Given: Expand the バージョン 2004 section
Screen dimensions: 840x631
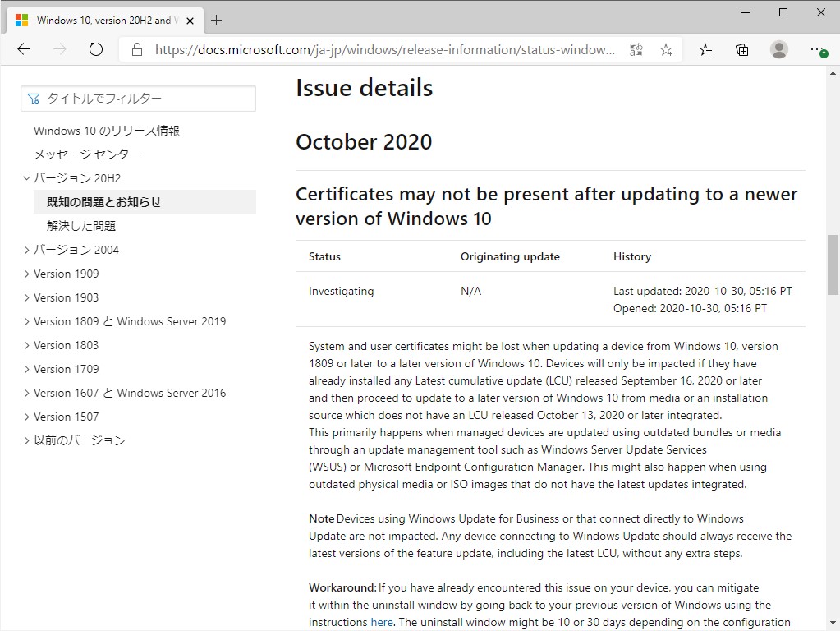Looking at the screenshot, I should [x=25, y=249].
